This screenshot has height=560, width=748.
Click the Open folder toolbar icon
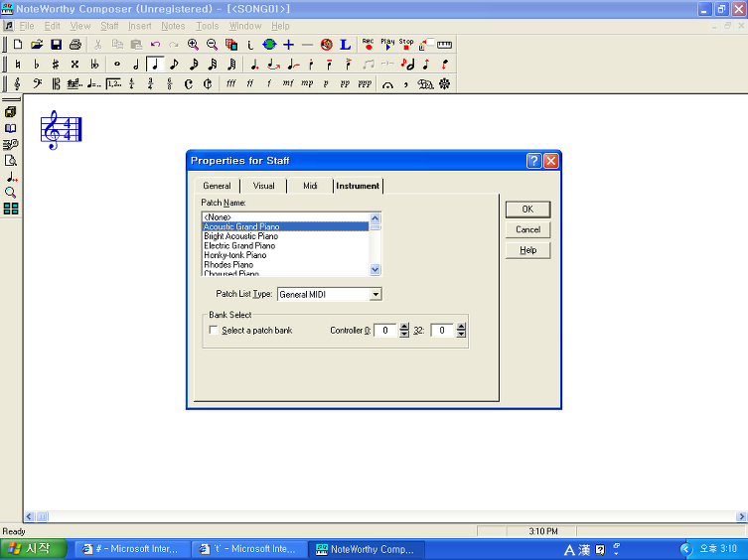click(x=37, y=45)
